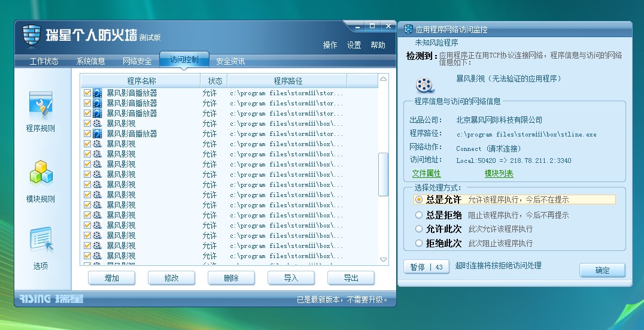The image size is (644, 330).
Task: Click 暴风影视(无法验证的应用程序) label
Action: click(509, 78)
